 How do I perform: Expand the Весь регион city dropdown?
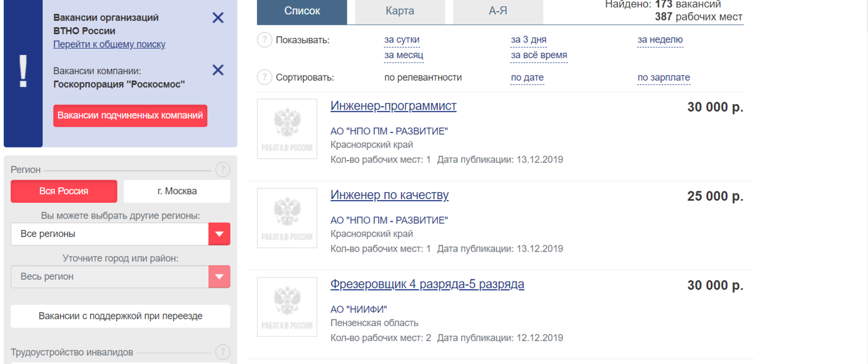tap(219, 277)
